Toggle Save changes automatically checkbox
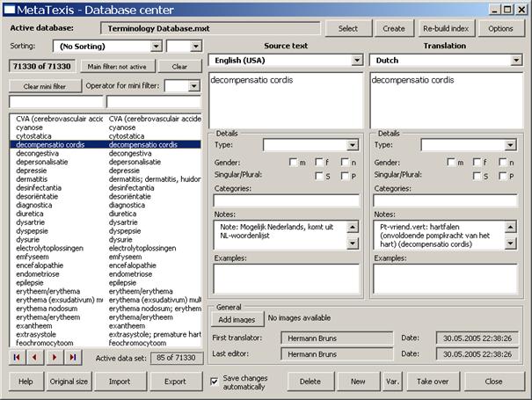The width and height of the screenshot is (532, 400). [214, 382]
